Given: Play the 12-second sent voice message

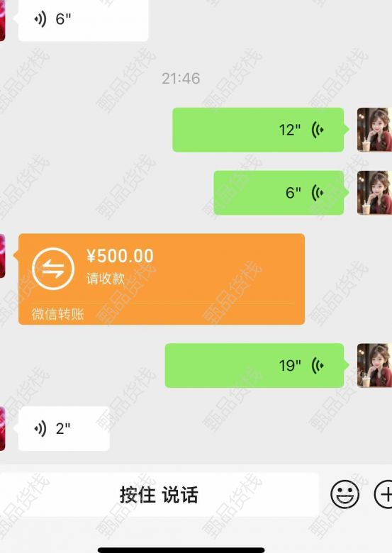Looking at the screenshot, I should click(258, 130).
